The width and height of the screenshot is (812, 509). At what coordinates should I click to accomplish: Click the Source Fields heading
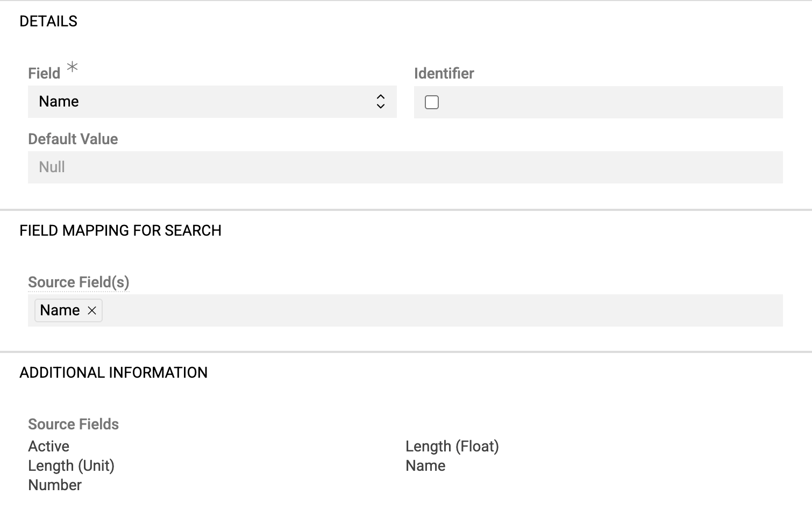[73, 424]
